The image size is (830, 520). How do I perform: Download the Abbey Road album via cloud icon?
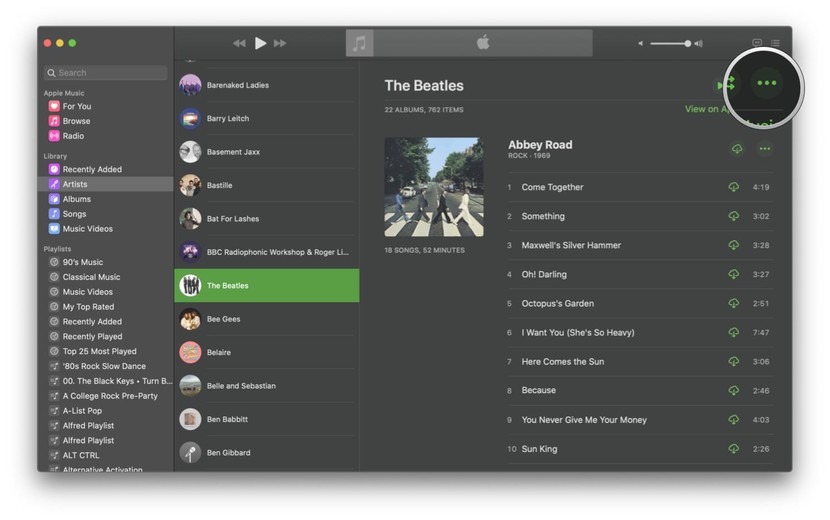coord(737,149)
